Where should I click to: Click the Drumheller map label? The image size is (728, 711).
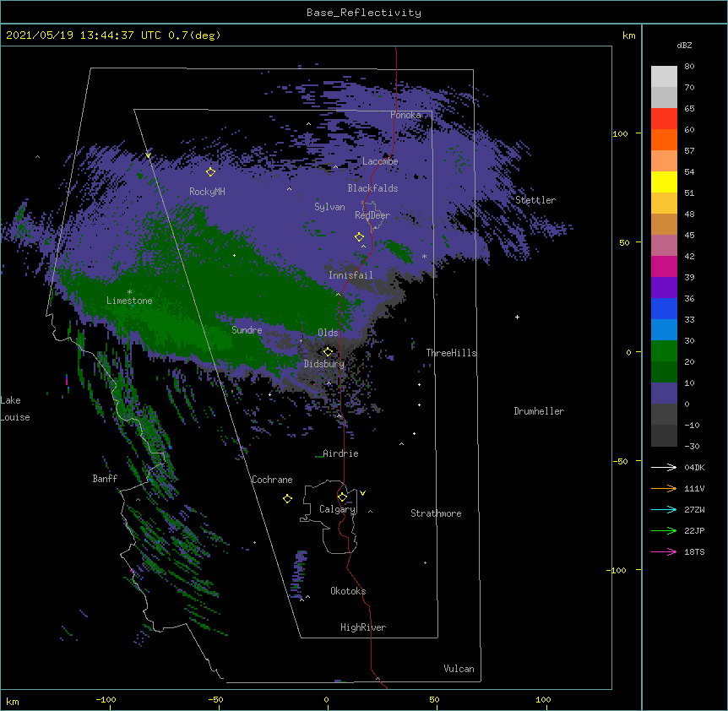click(539, 411)
